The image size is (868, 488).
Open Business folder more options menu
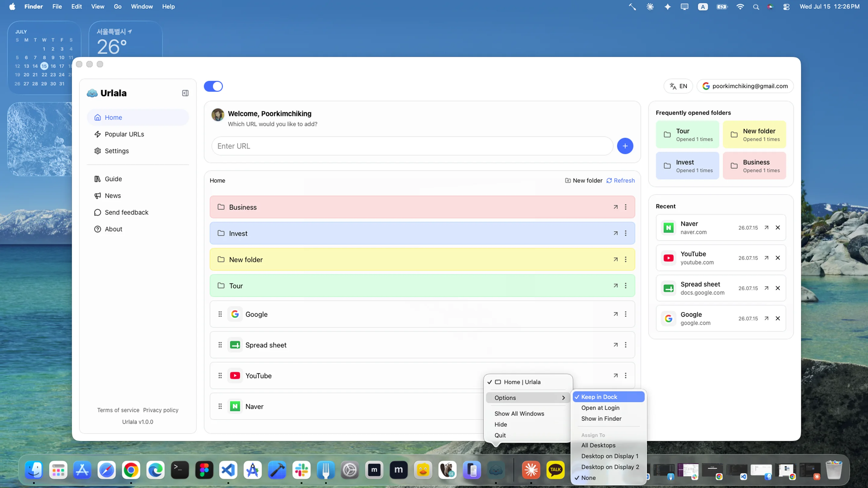pos(625,207)
